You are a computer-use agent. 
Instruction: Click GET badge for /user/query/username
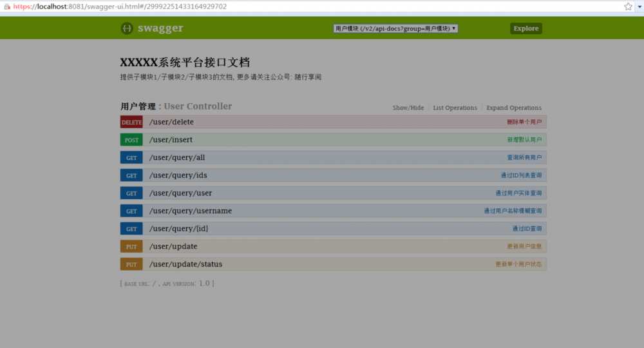131,211
